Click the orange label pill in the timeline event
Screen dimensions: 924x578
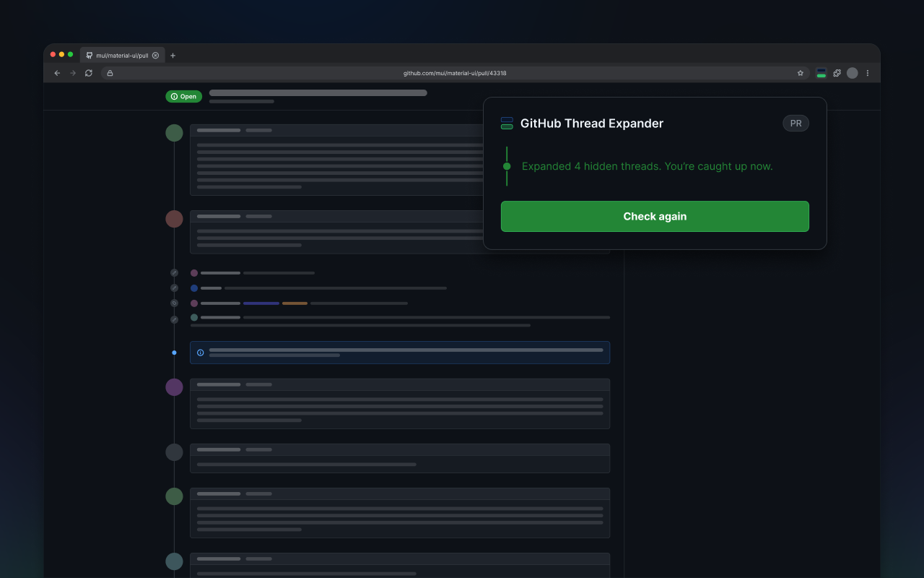pos(295,303)
